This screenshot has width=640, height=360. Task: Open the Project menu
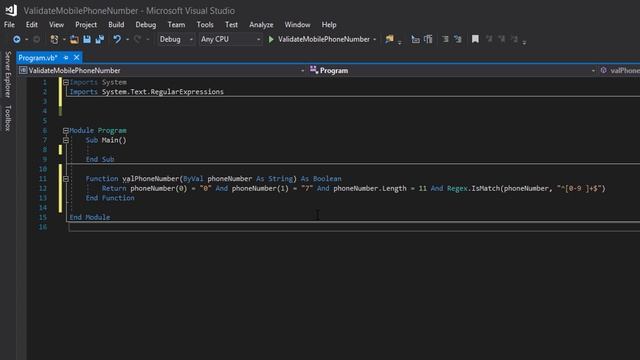point(86,24)
